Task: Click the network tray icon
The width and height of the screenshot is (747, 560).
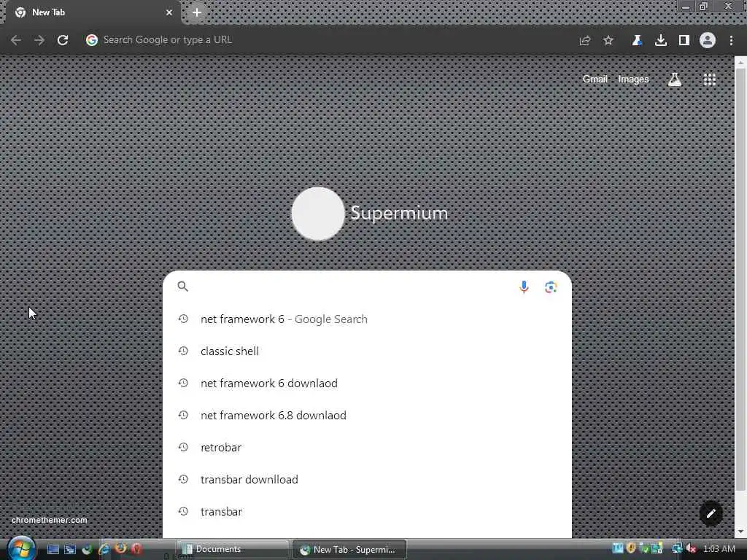Action: 676,548
